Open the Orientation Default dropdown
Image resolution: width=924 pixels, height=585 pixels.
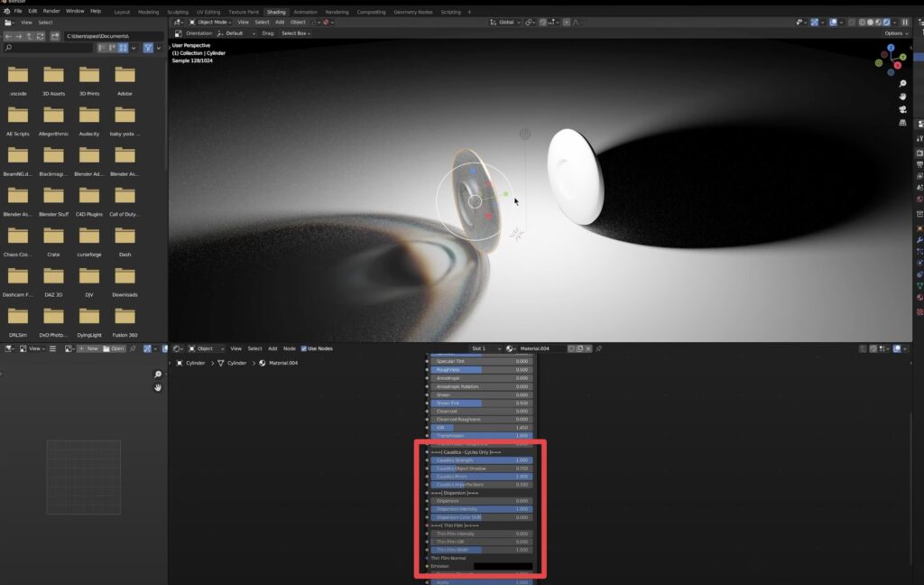click(236, 33)
